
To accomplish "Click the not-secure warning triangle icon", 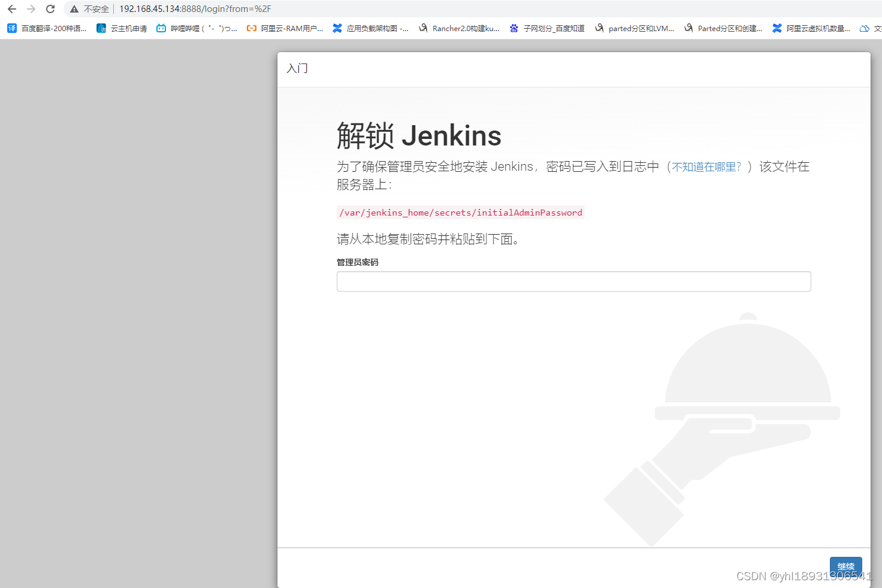I will point(74,9).
